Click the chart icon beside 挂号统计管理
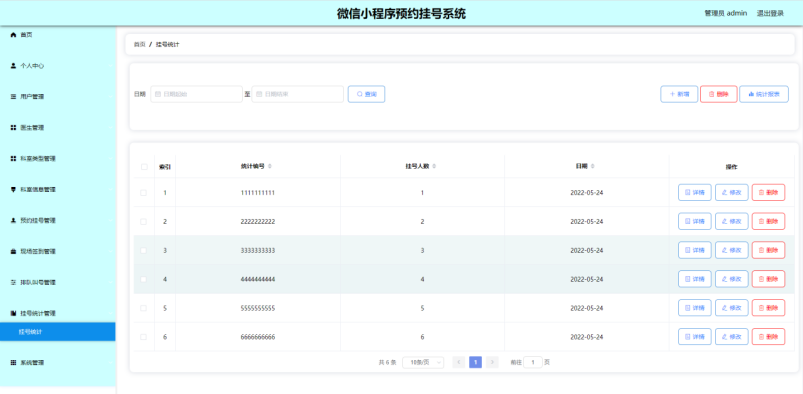Image resolution: width=803 pixels, height=394 pixels. 14,313
